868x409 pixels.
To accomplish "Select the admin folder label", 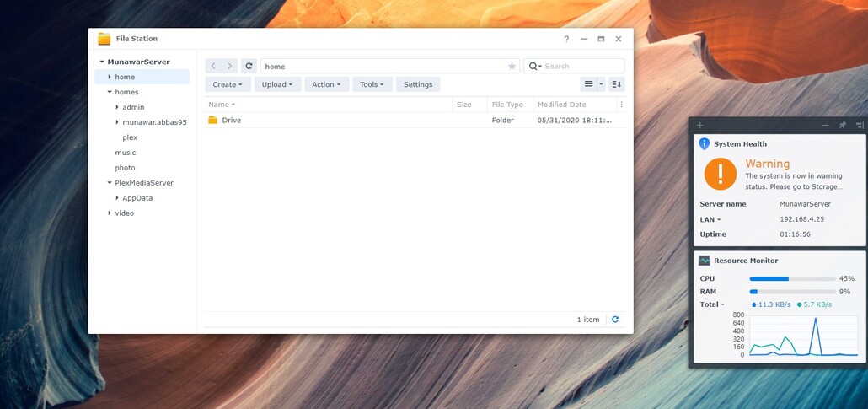I will [133, 107].
